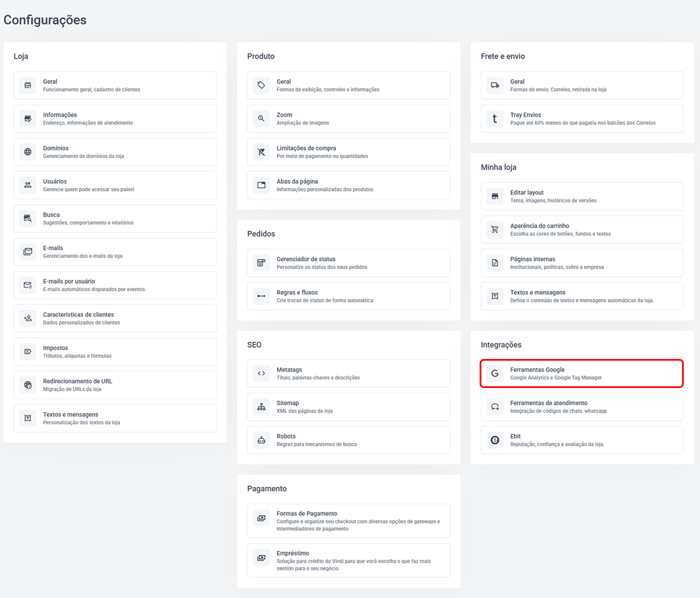This screenshot has width=700, height=598.
Task: Click the cart icon for Aparência do carrinho
Action: point(495,230)
